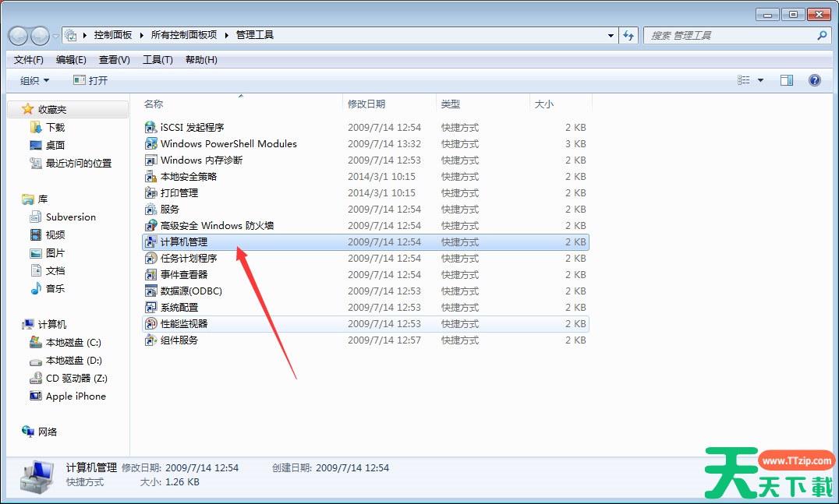Viewport: 839px width, 504px height.
Task: Click the Back navigation arrow
Action: click(18, 36)
